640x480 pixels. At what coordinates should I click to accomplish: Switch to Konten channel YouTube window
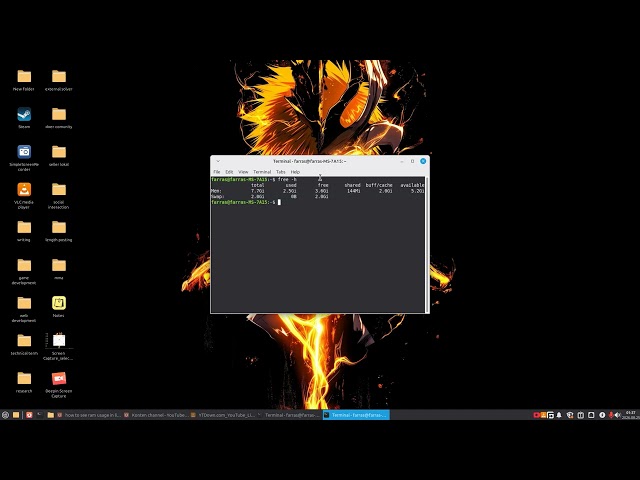pyautogui.click(x=156, y=415)
